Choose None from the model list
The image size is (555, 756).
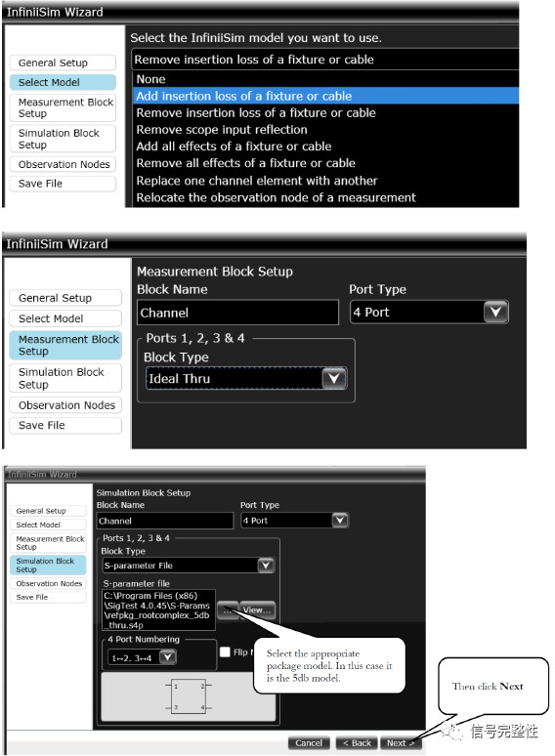point(326,79)
